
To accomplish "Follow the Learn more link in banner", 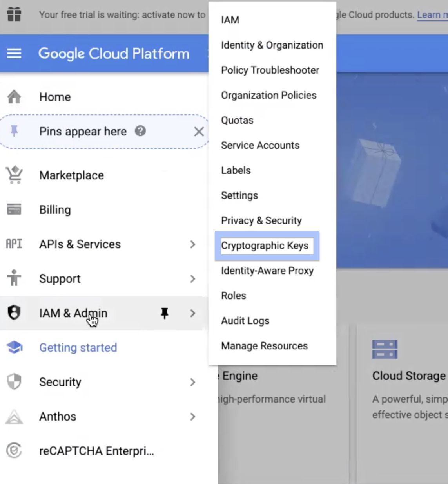I will 432,14.
